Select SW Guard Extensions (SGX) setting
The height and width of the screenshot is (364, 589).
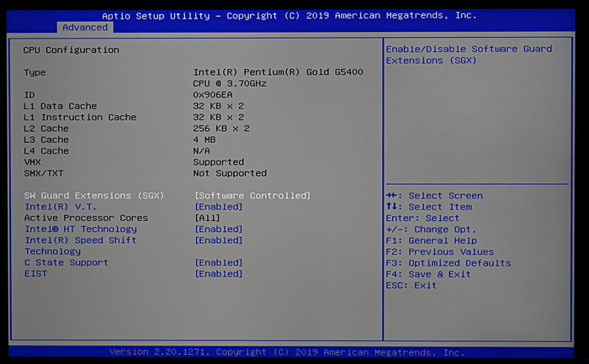(x=94, y=196)
